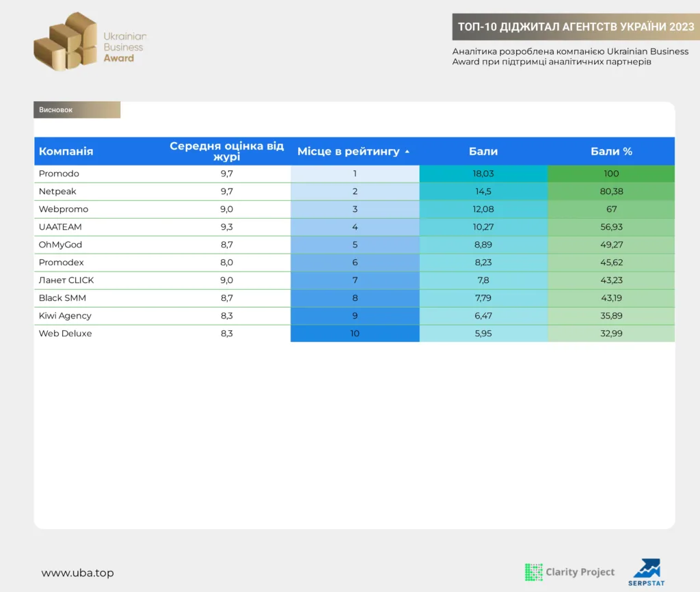Select the UAATEAM score 10,27 cell

pyautogui.click(x=483, y=227)
